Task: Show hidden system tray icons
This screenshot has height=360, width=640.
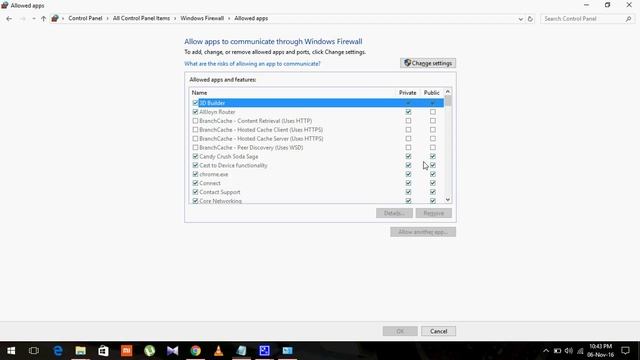Action: [546, 351]
